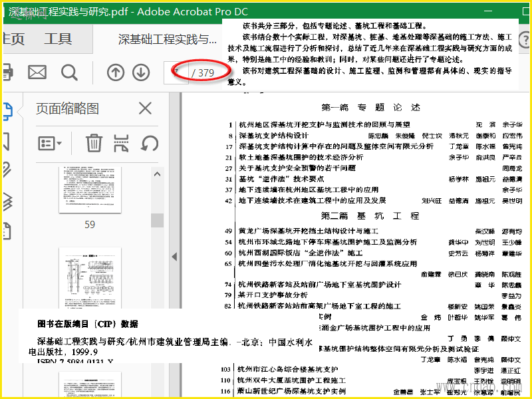Open the 工具 (Tools) tab
Viewport: 532px width, 399px height.
click(x=58, y=39)
